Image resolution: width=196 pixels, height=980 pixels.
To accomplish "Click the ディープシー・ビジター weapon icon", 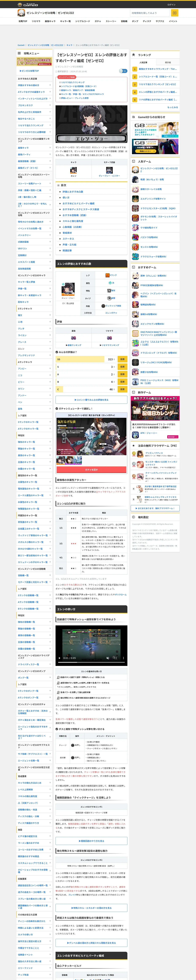I will pos(109,170).
